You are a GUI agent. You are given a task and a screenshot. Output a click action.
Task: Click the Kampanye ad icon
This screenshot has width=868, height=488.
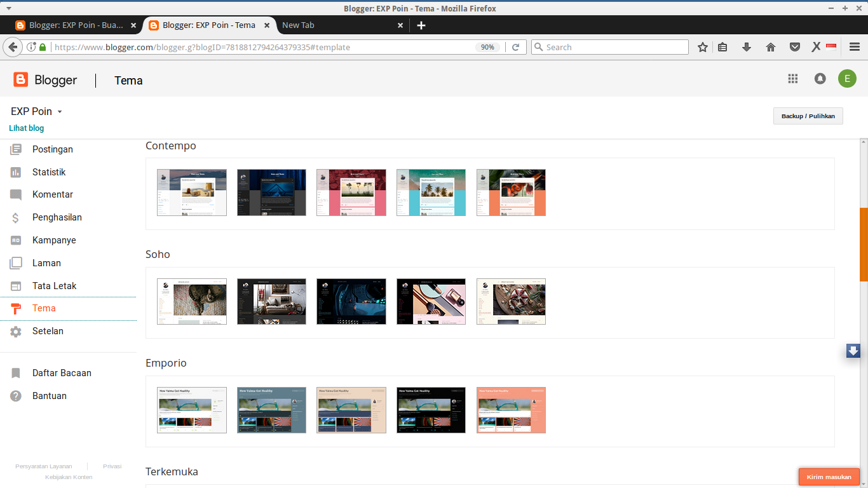[x=16, y=240]
